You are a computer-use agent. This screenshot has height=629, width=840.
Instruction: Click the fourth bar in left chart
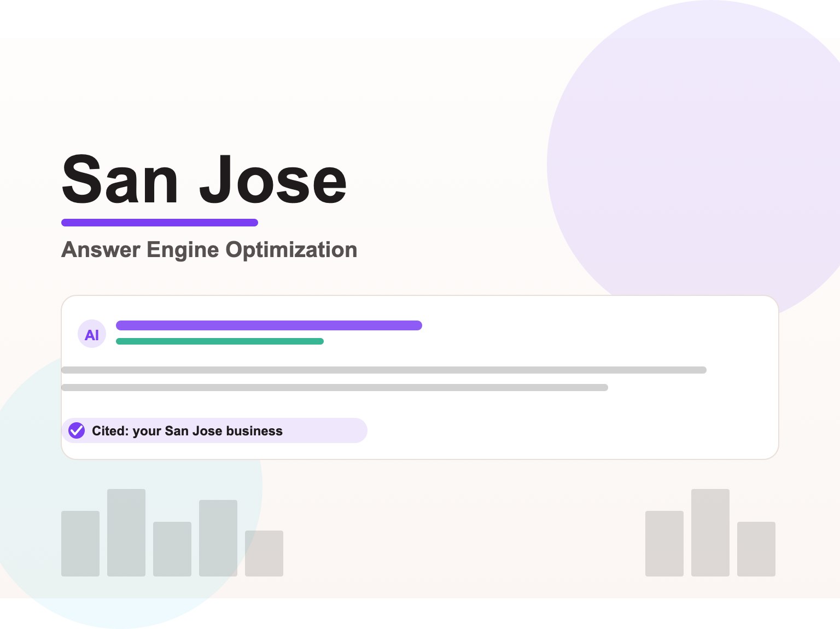click(218, 538)
